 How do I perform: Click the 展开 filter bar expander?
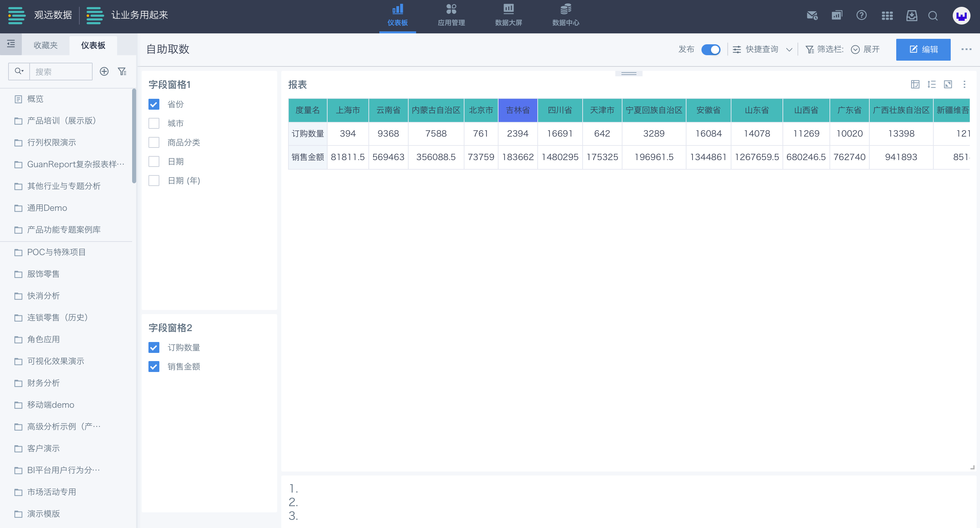point(865,49)
